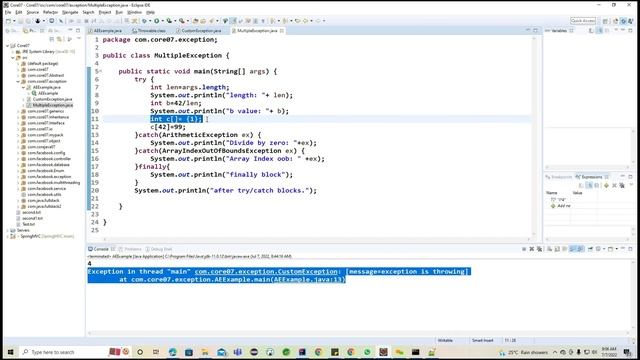Open the Source menu
The image size is (640, 360).
tap(33, 12)
